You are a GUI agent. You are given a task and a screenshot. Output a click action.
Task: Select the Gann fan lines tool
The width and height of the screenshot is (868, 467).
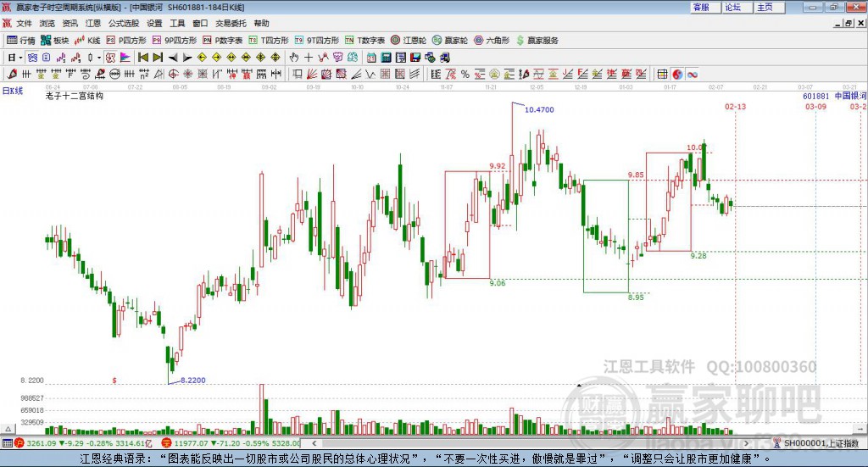(312, 74)
